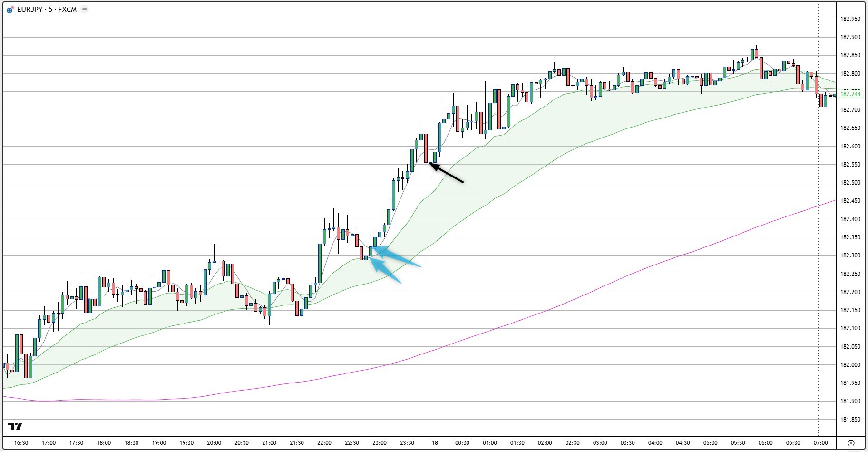Click the date label 18 on the time axis

434,442
